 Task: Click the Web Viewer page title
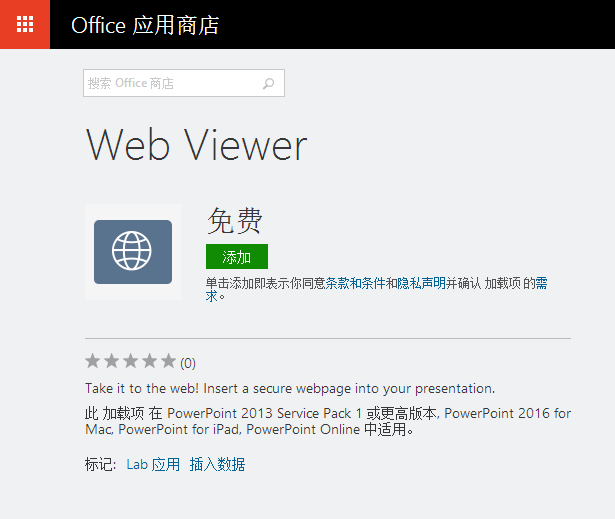[x=196, y=146]
